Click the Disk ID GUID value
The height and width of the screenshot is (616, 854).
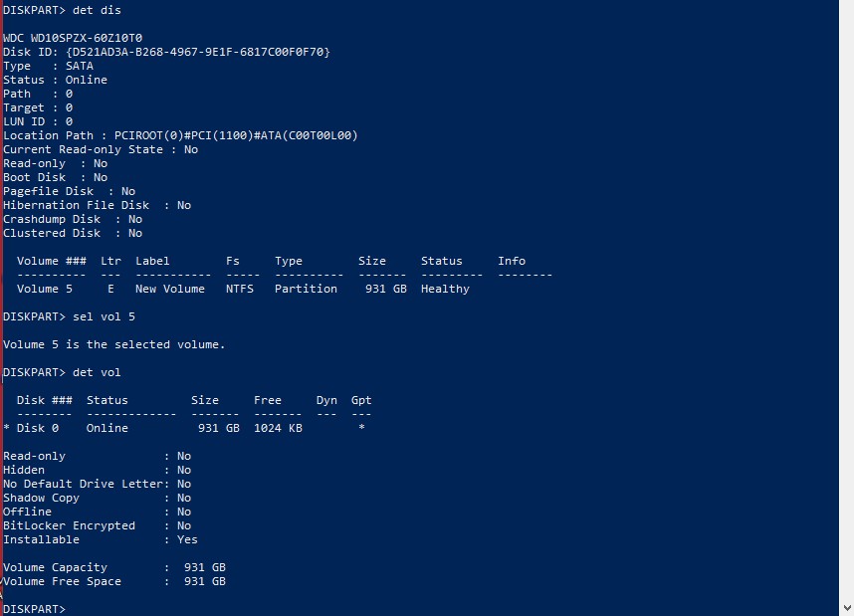click(x=198, y=52)
